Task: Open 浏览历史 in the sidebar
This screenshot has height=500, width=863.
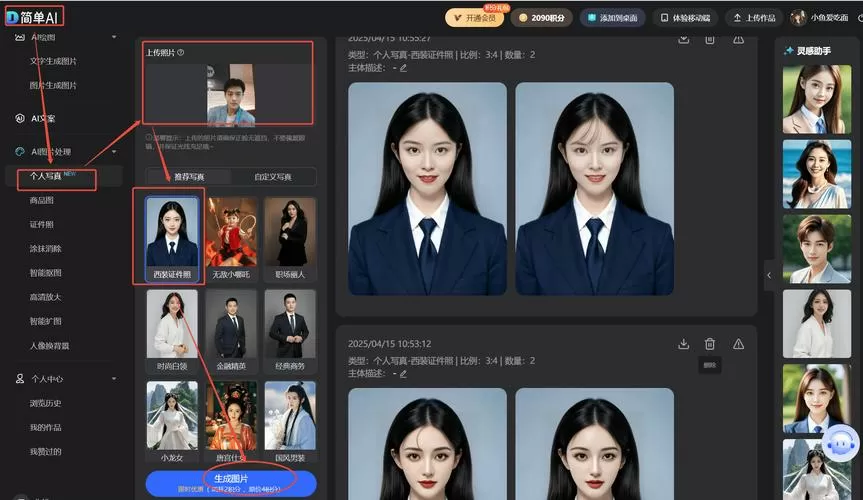Action: (45, 403)
